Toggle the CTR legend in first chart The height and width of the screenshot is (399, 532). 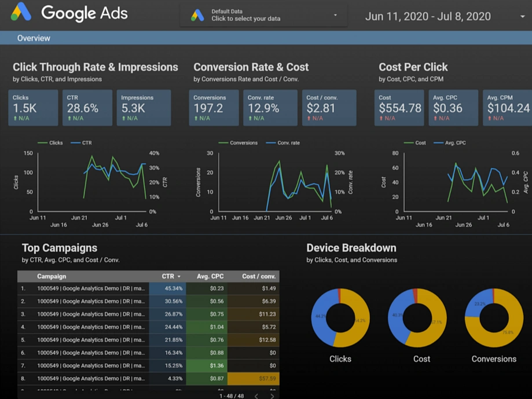click(82, 143)
